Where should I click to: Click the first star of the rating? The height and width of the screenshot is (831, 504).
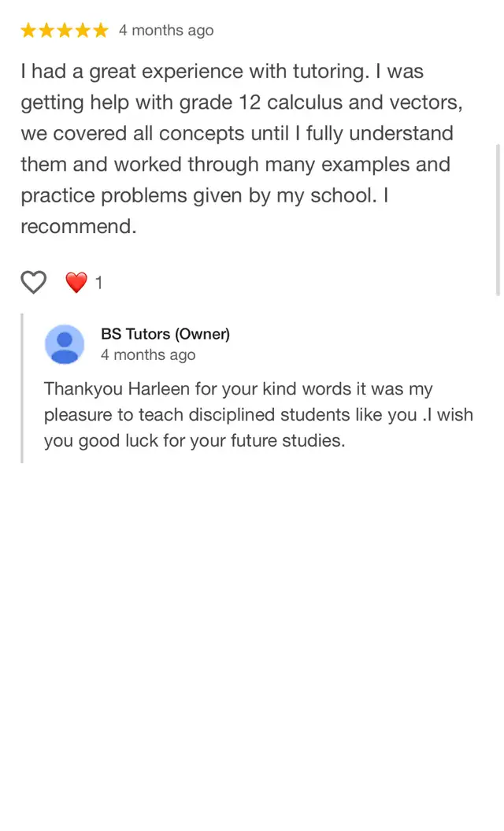coord(28,31)
